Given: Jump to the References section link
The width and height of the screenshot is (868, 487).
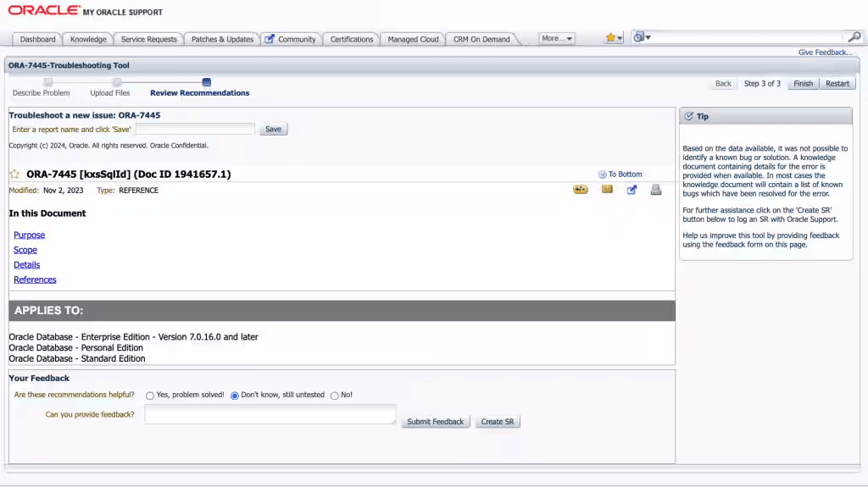Looking at the screenshot, I should click(35, 280).
